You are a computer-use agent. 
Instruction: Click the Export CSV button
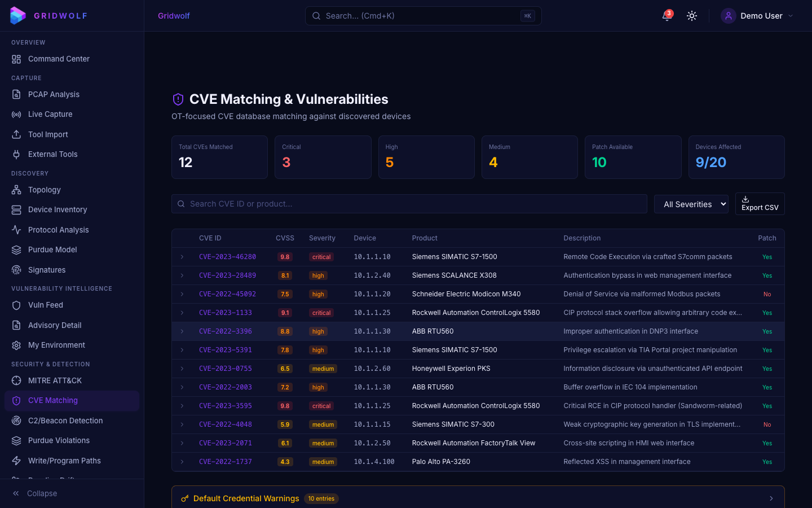[760, 204]
